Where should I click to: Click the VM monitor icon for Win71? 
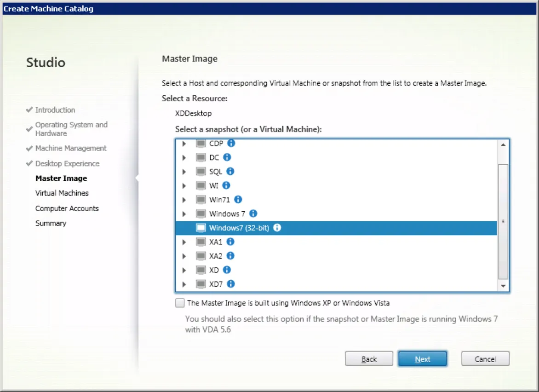201,199
